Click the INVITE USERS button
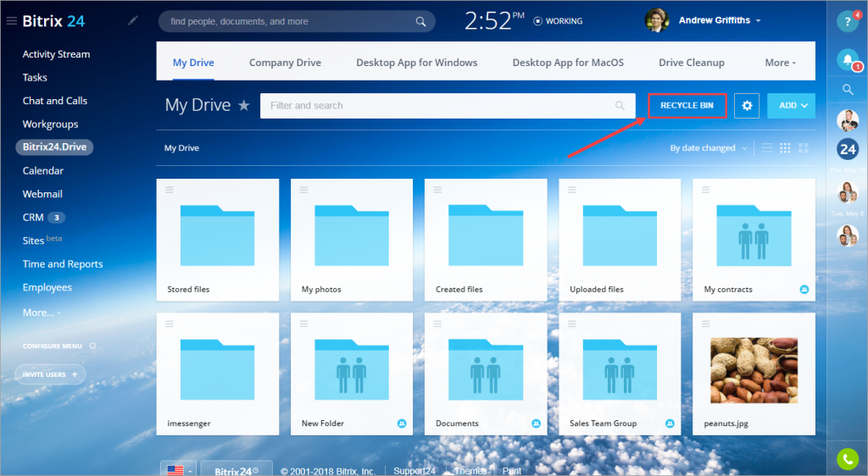 point(50,374)
